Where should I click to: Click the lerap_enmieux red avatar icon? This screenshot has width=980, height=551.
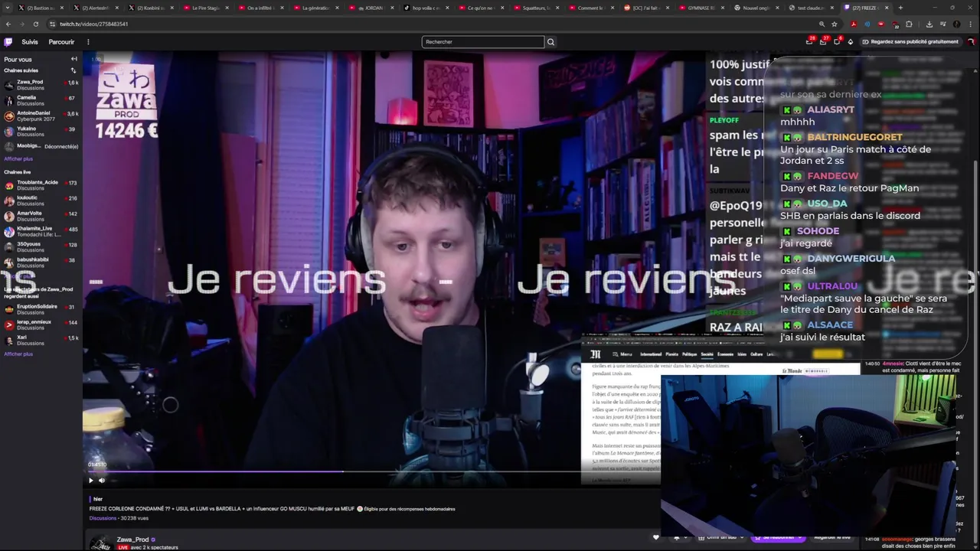click(9, 324)
